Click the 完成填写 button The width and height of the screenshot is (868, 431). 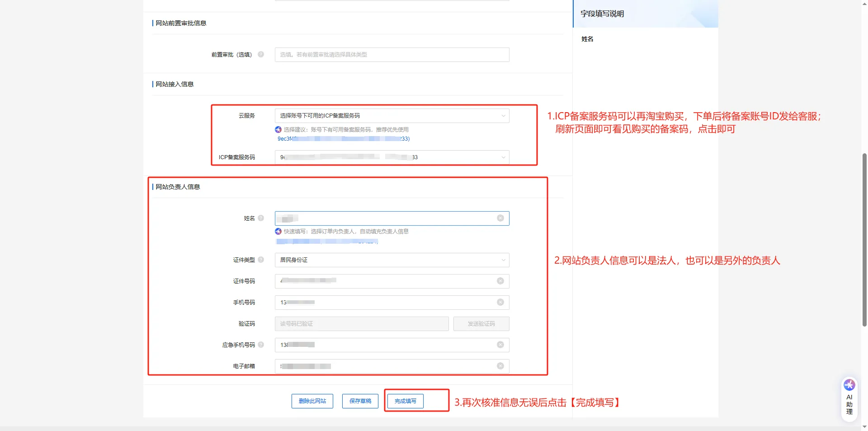point(405,401)
